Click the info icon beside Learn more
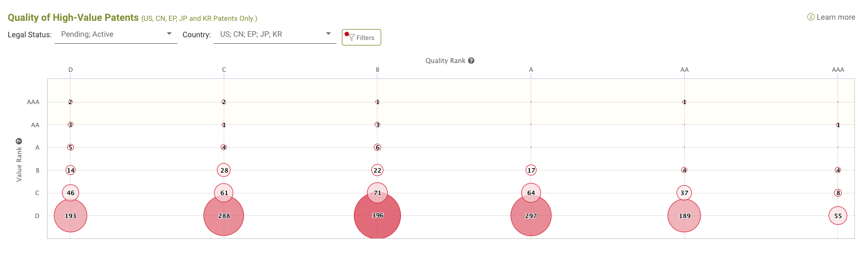 (811, 17)
